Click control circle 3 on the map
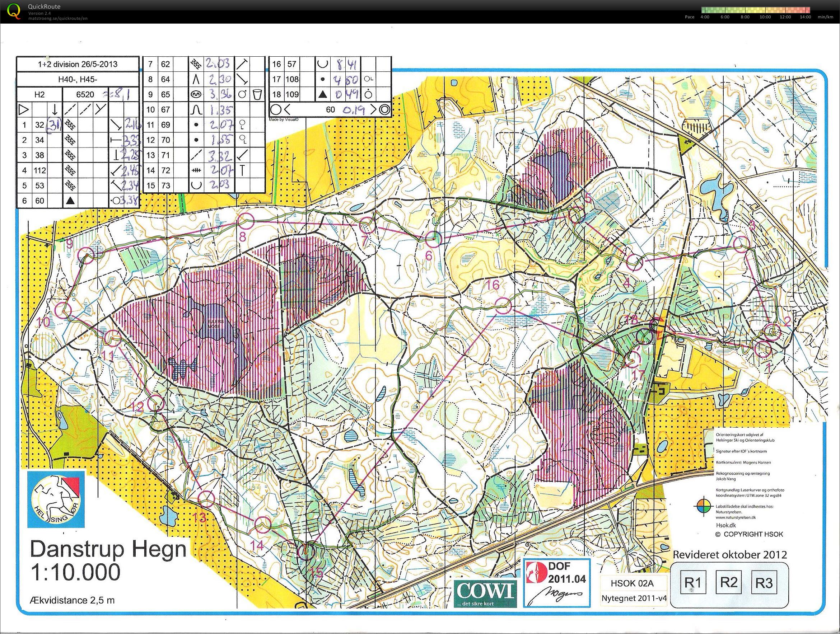This screenshot has width=840, height=634. click(741, 244)
